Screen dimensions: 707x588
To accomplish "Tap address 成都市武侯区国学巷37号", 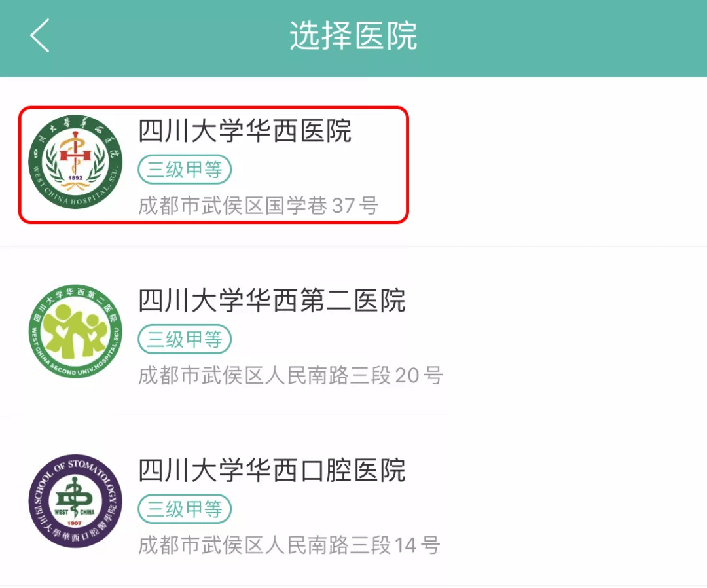I will click(259, 206).
